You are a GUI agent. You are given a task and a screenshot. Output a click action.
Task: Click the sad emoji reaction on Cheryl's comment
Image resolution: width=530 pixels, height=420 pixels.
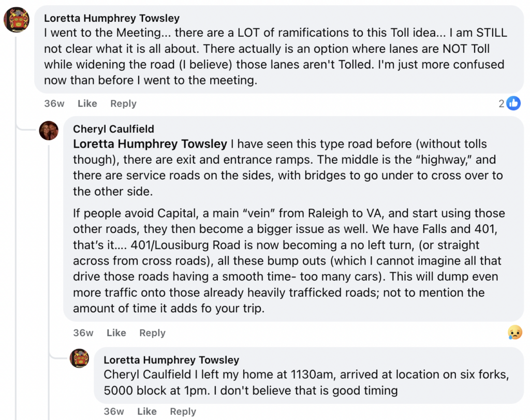point(514,332)
